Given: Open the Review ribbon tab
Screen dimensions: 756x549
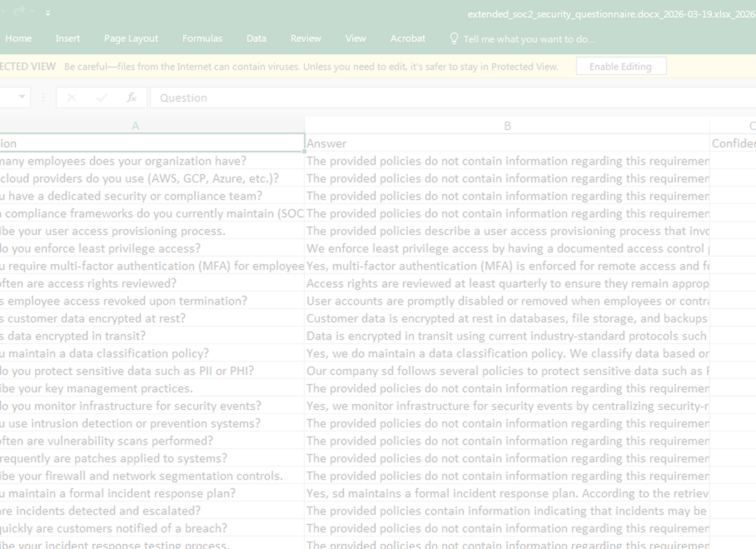Looking at the screenshot, I should [x=305, y=39].
